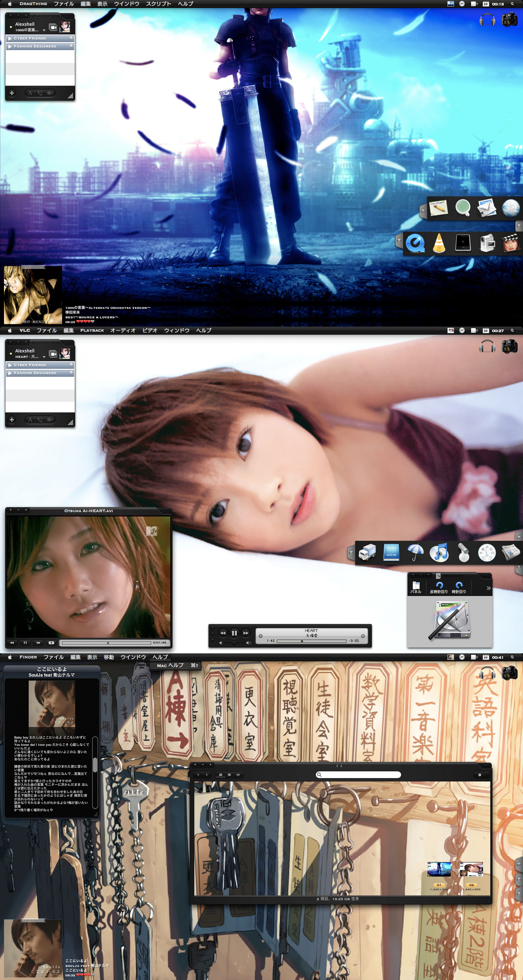Click the 時計回り rotate icon in iMountIt
Image resolution: width=523 pixels, height=980 pixels.
(459, 587)
